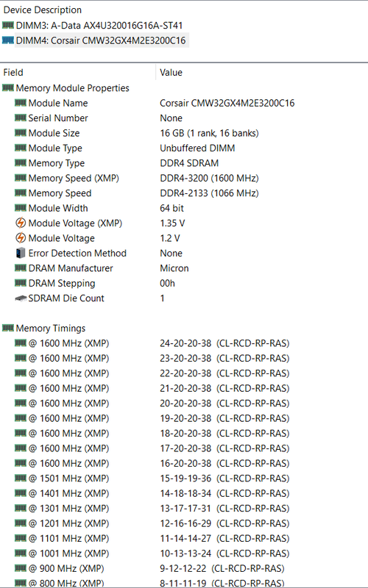Select the 'DDR4 SDRAM' value
368x588 pixels.
pyautogui.click(x=189, y=163)
